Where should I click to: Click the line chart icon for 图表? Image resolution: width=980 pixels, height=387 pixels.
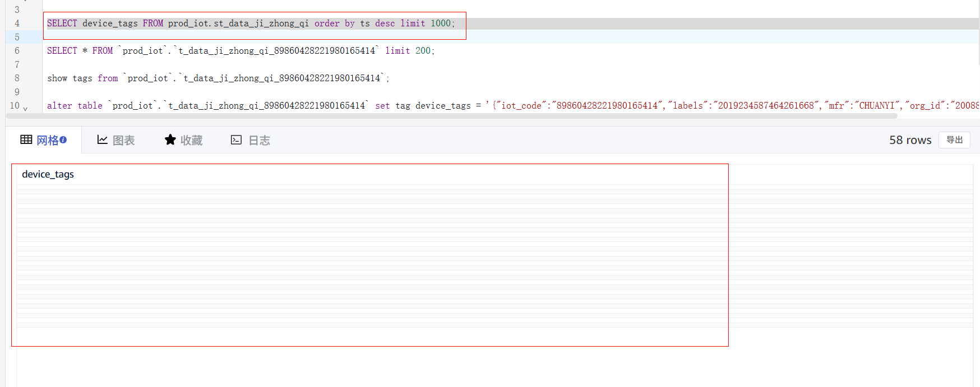coord(102,139)
